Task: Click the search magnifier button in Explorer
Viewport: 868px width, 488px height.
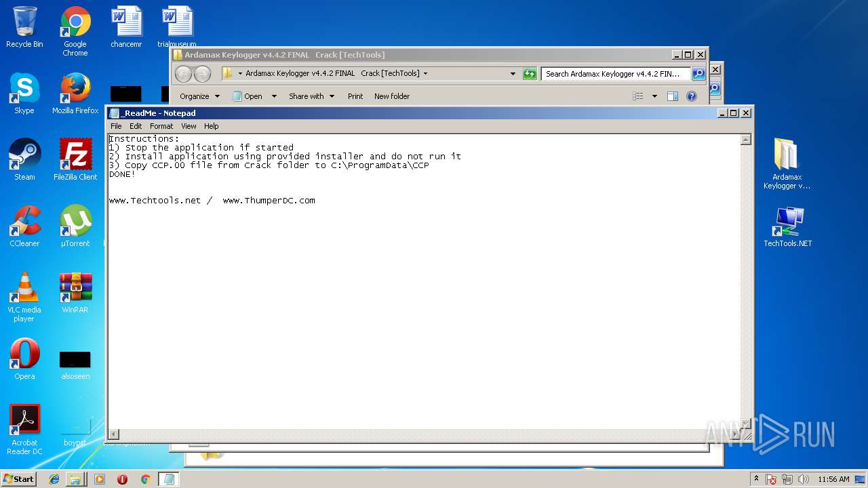Action: pos(698,74)
